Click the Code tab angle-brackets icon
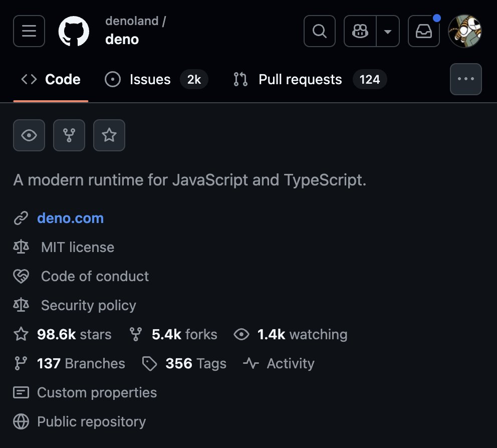 (29, 79)
